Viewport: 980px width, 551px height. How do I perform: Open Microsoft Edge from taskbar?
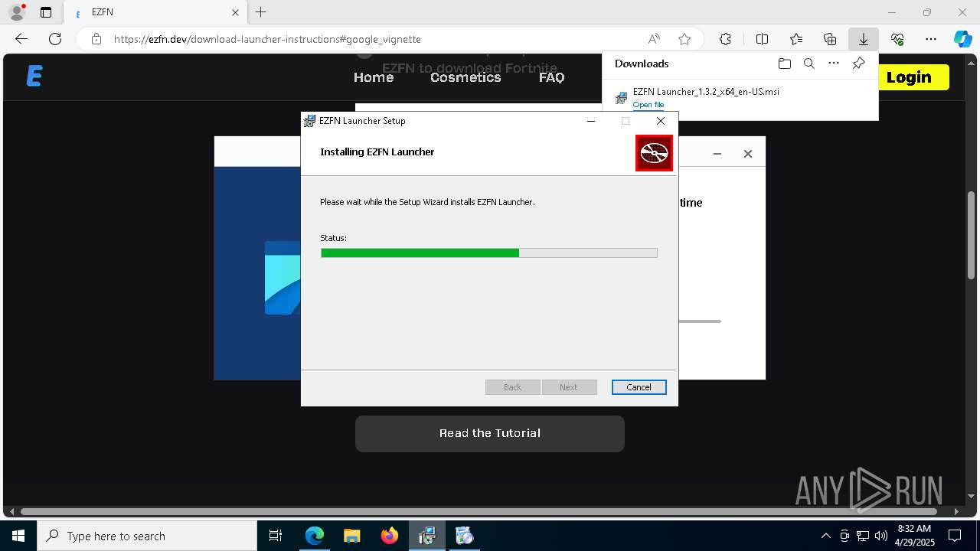tap(315, 536)
